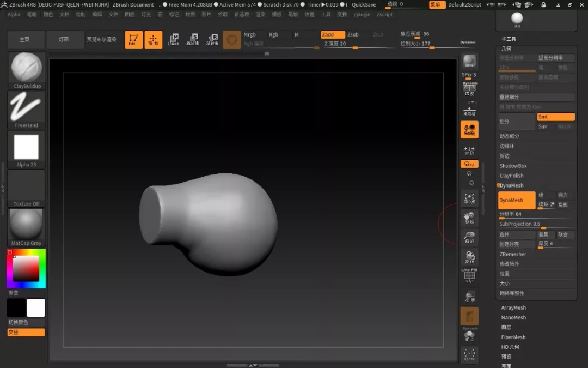Open the Zplugin menu
Image resolution: width=588 pixels, height=368 pixels.
(362, 15)
